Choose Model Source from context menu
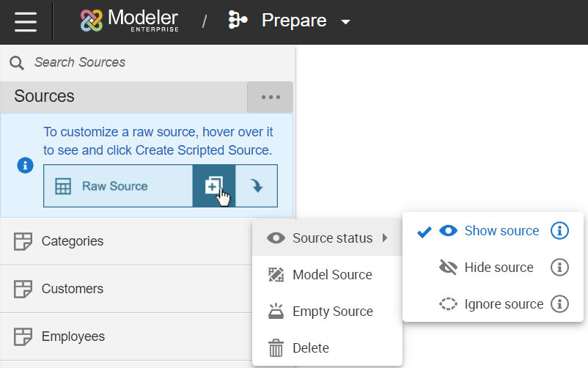Viewport: 588px width, 368px height. coord(331,275)
